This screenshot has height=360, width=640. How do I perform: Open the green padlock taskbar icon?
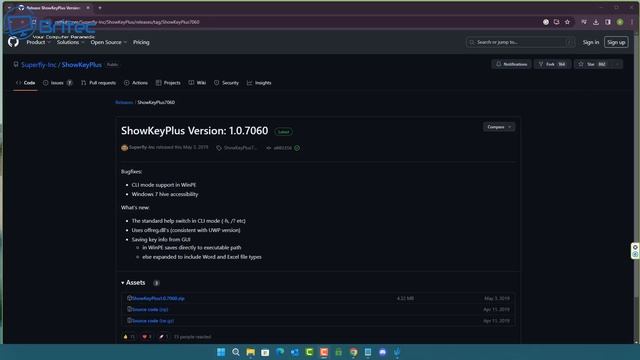[x=338, y=352]
